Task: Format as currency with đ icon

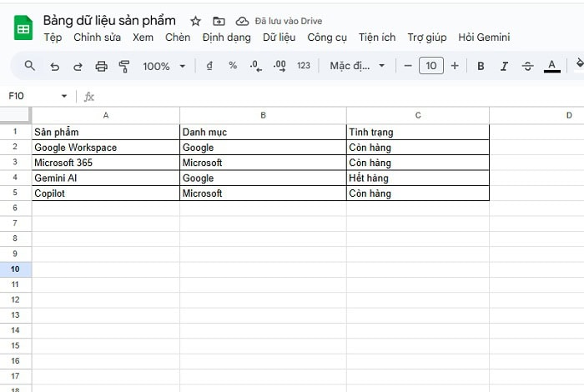Action: (x=209, y=66)
